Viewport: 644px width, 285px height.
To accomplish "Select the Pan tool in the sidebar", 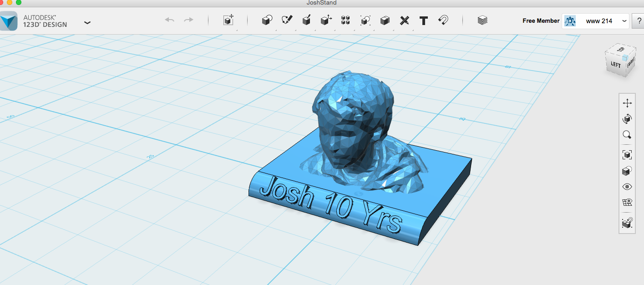I will 627,103.
